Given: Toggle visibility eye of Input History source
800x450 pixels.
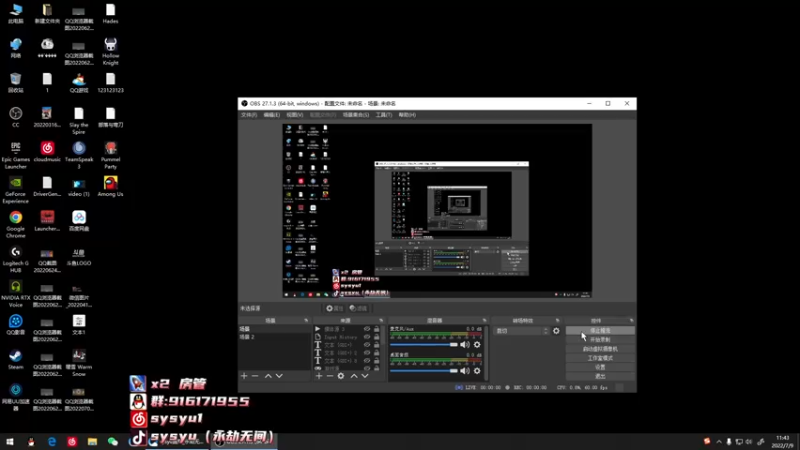Looking at the screenshot, I should click(367, 337).
